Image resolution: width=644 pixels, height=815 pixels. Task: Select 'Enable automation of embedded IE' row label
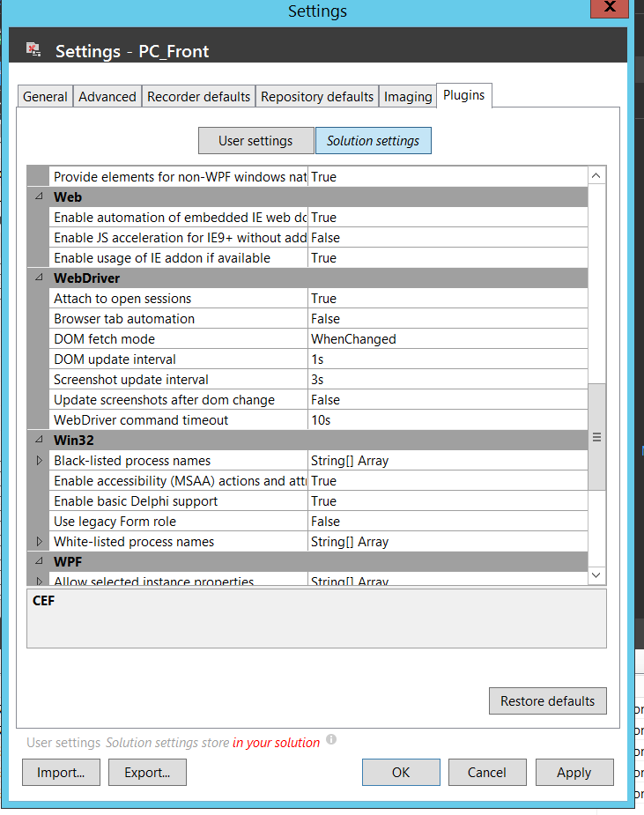pos(178,218)
